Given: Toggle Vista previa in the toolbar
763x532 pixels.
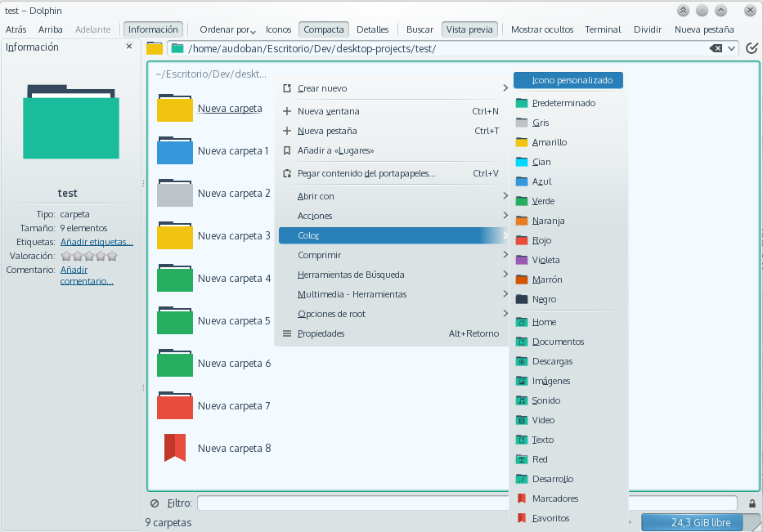Looking at the screenshot, I should click(469, 29).
